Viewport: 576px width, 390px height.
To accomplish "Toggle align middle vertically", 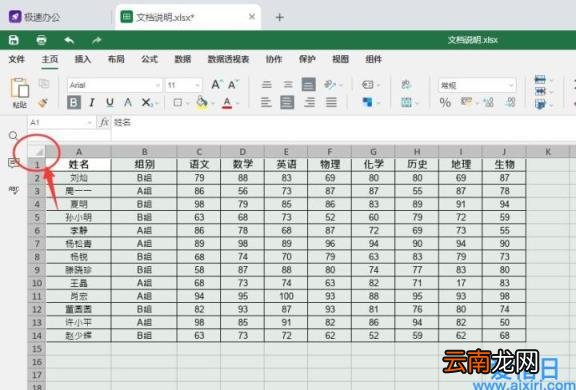I will click(x=288, y=85).
